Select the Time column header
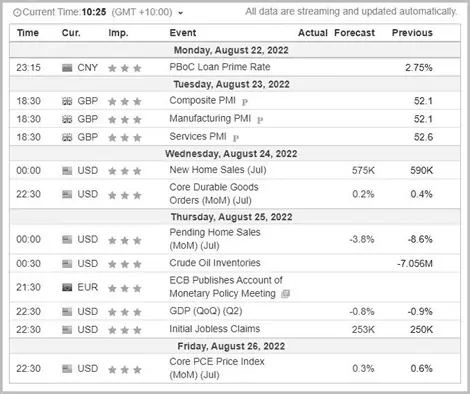Screen dimensions: 470x394 point(28,33)
